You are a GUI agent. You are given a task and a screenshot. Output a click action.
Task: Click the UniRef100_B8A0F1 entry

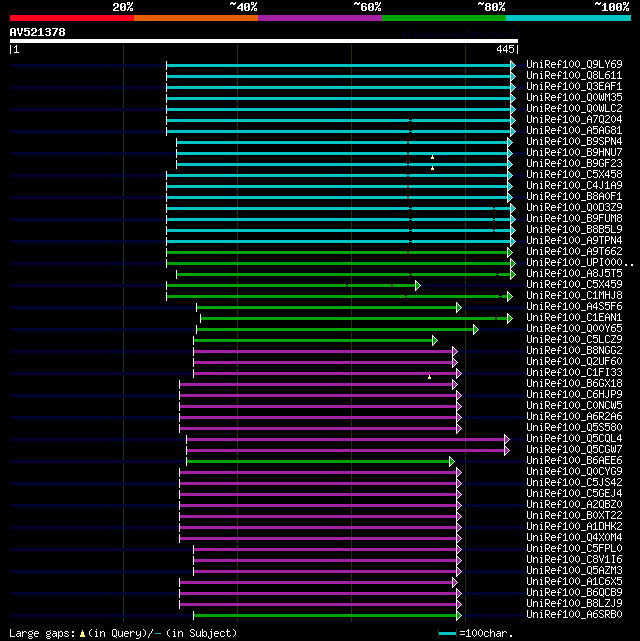coord(574,197)
